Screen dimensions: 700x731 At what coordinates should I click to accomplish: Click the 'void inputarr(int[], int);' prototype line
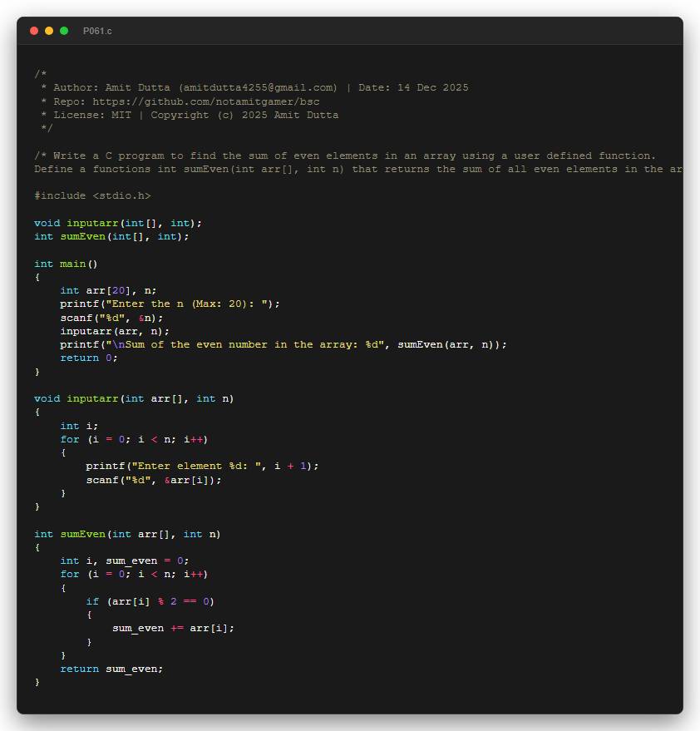pyautogui.click(x=118, y=224)
